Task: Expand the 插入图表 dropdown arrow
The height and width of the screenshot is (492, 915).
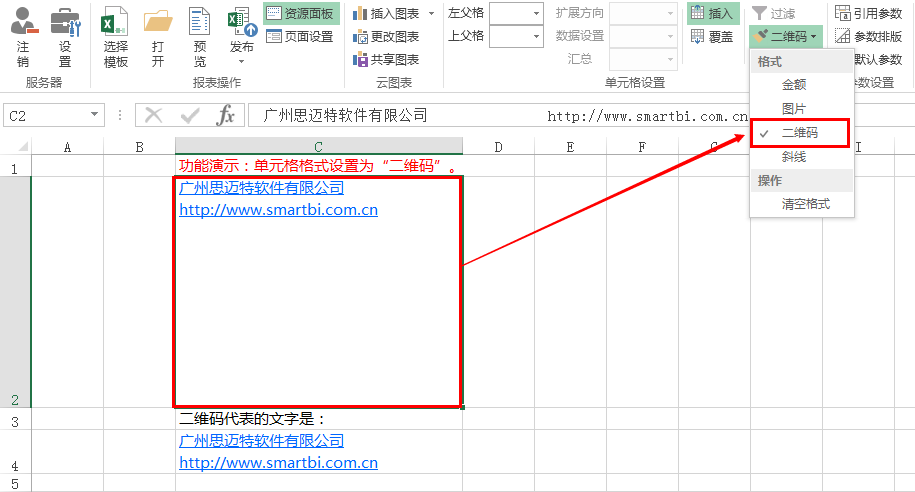Action: (x=432, y=13)
